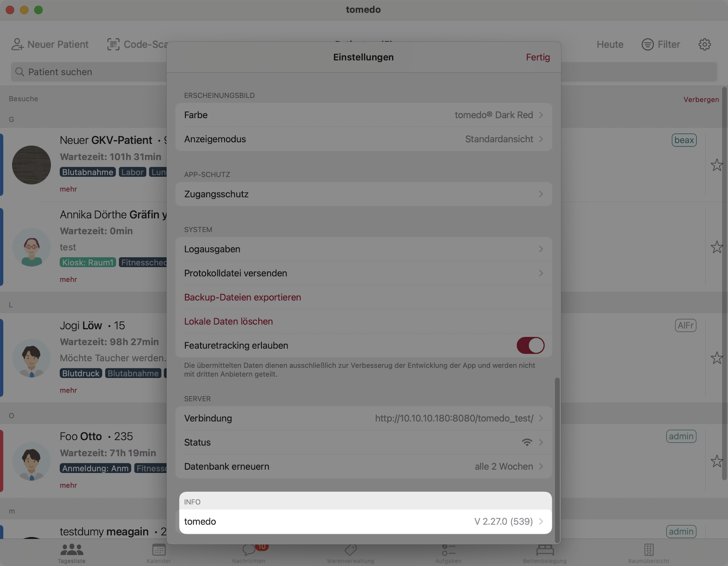Screen dimensions: 728x566
Task: Click the Wi-Fi status icon
Action: point(527,442)
